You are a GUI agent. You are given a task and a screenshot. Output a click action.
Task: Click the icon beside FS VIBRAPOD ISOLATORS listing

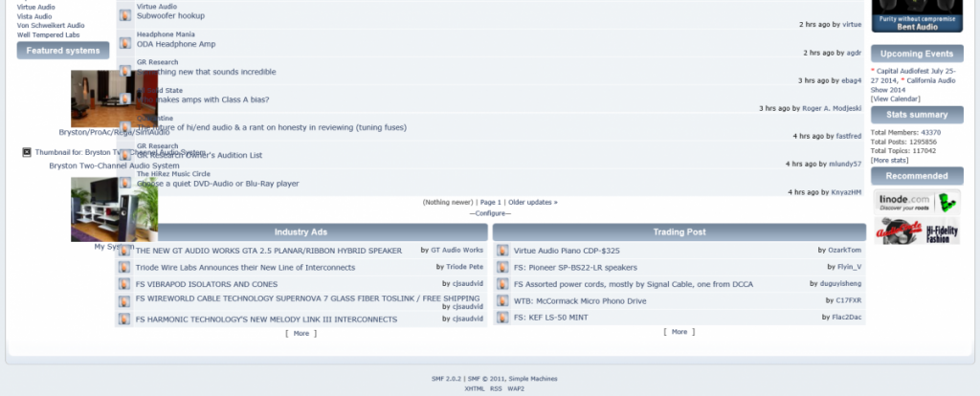(x=125, y=284)
